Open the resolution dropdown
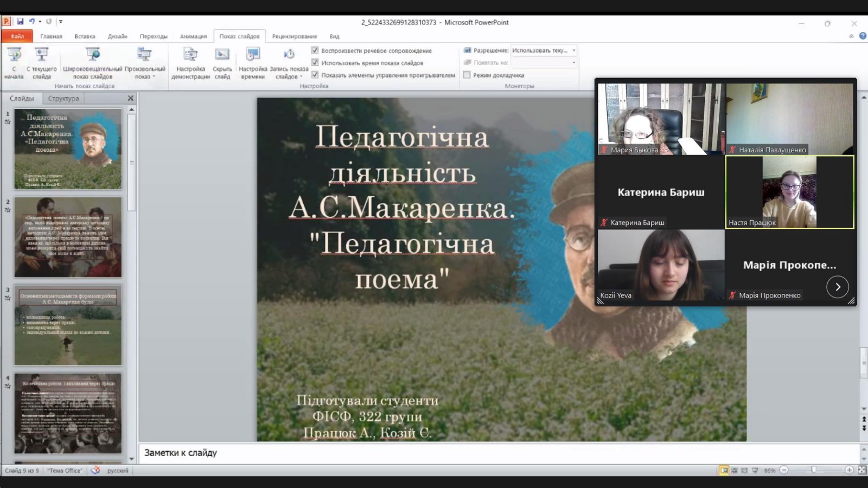 coord(574,50)
